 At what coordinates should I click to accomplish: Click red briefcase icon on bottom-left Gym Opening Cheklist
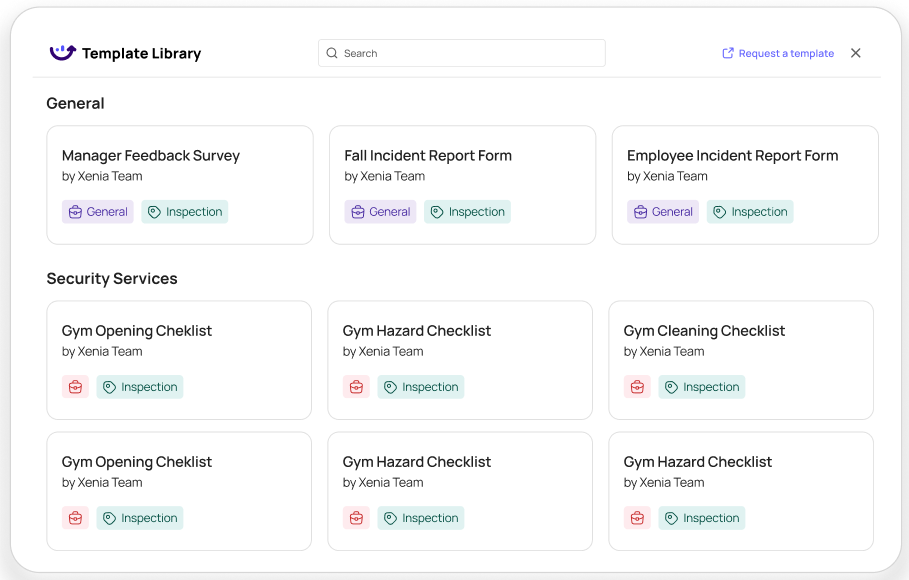(x=75, y=518)
